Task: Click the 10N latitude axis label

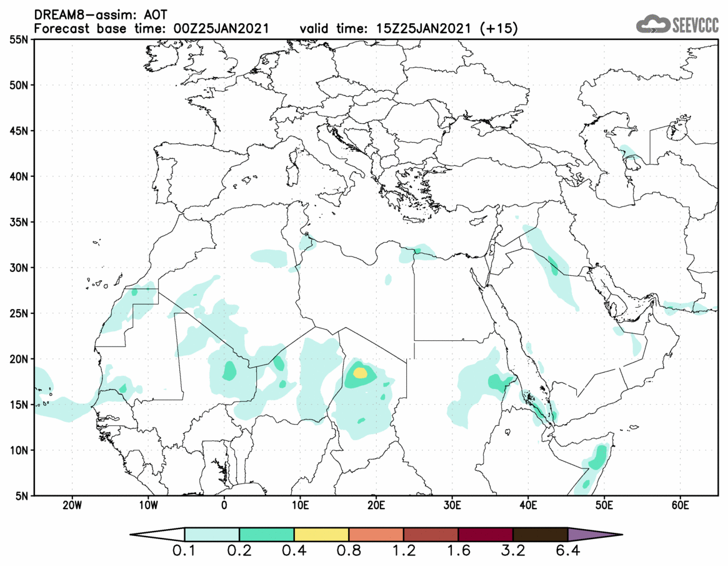Action: click(19, 450)
